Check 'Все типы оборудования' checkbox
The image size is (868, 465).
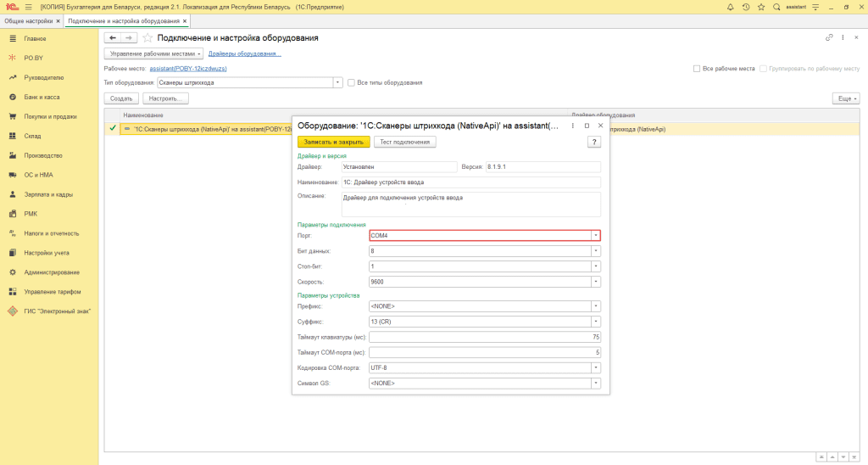coord(351,82)
